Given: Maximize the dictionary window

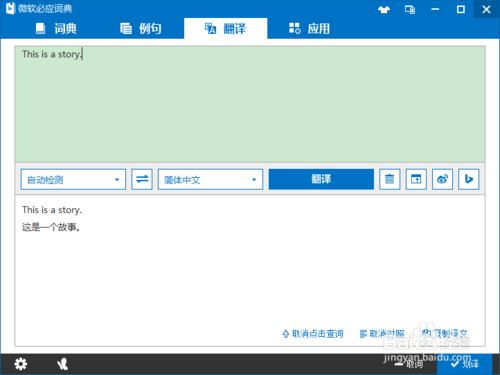Looking at the screenshot, I should pyautogui.click(x=461, y=9).
